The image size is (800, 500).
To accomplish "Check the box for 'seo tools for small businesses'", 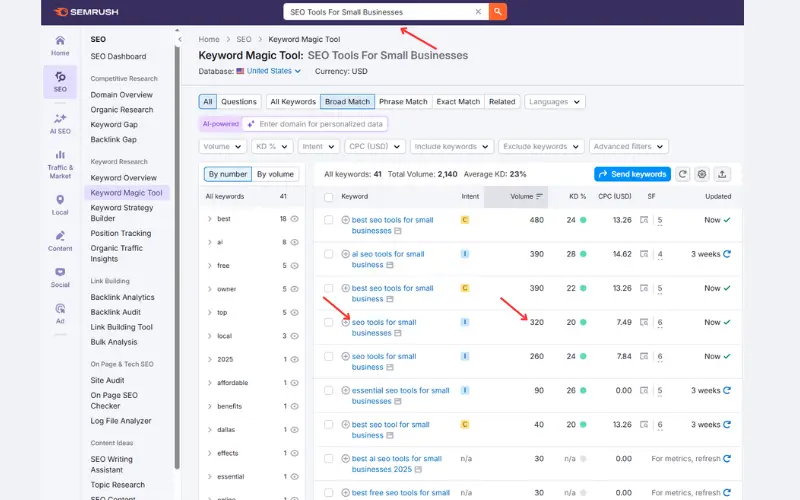I will pos(329,322).
